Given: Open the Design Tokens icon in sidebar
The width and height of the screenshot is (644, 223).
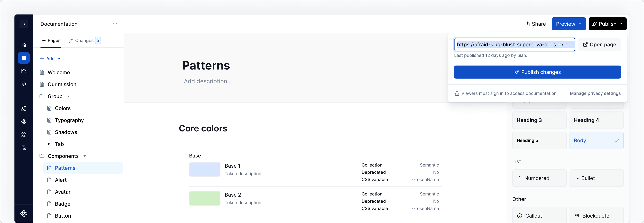Looking at the screenshot, I should click(x=24, y=109).
